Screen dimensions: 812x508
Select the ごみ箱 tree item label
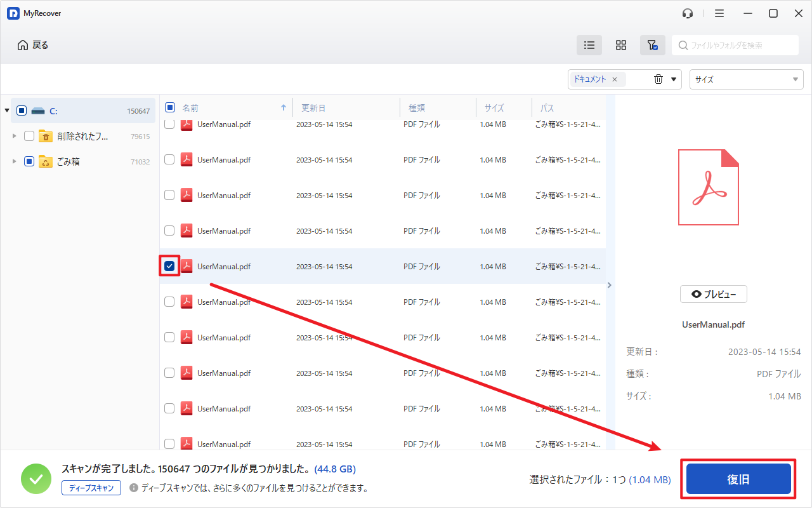[69, 161]
